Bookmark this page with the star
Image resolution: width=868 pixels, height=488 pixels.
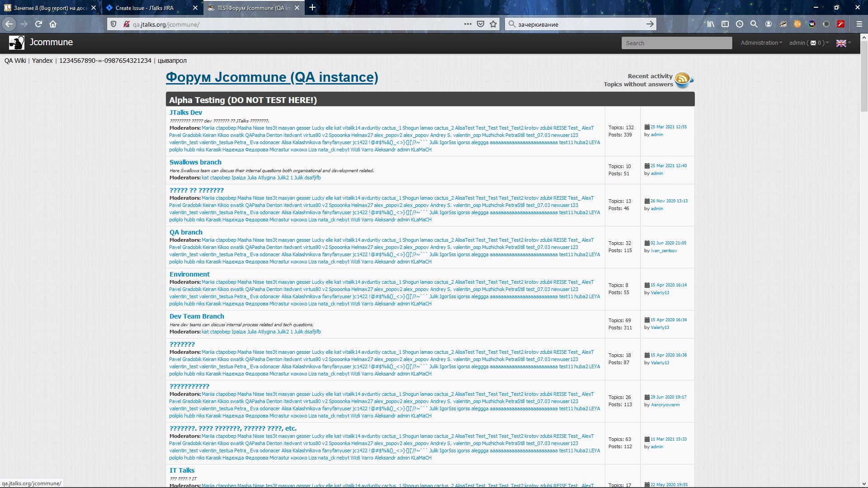493,24
